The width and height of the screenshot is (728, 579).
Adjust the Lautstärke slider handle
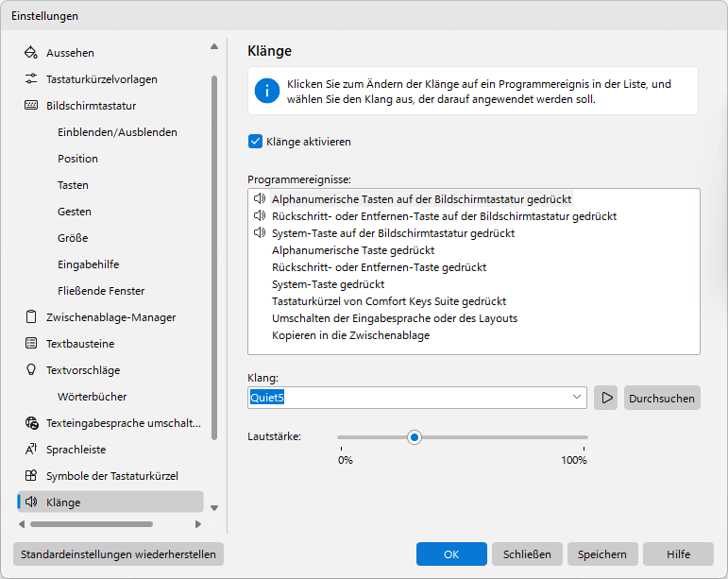pyautogui.click(x=415, y=437)
